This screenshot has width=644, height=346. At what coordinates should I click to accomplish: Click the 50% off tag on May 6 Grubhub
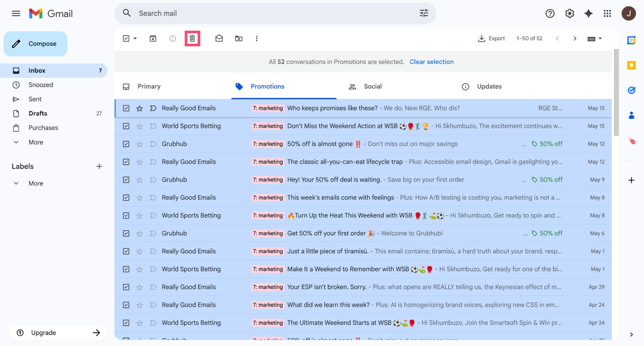click(x=547, y=234)
